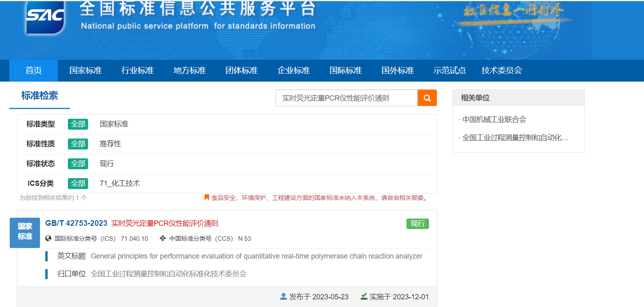Open the 行业标准 navigation tab
The width and height of the screenshot is (644, 307).
point(137,71)
